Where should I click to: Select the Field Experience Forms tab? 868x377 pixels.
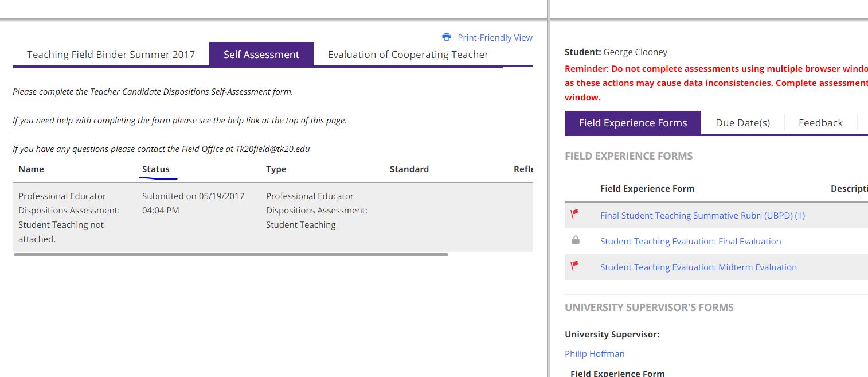click(632, 123)
